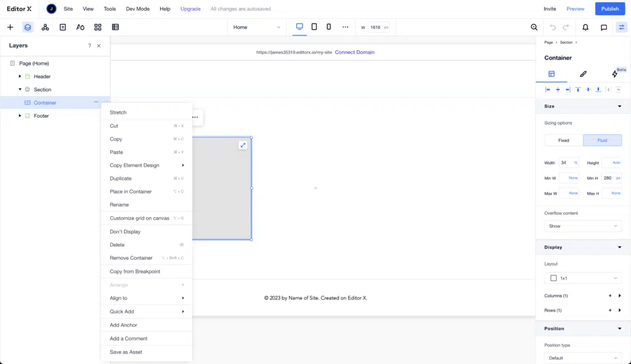Click the expand arrows icon on container
Viewport: 631px width, 364px height.
click(243, 145)
